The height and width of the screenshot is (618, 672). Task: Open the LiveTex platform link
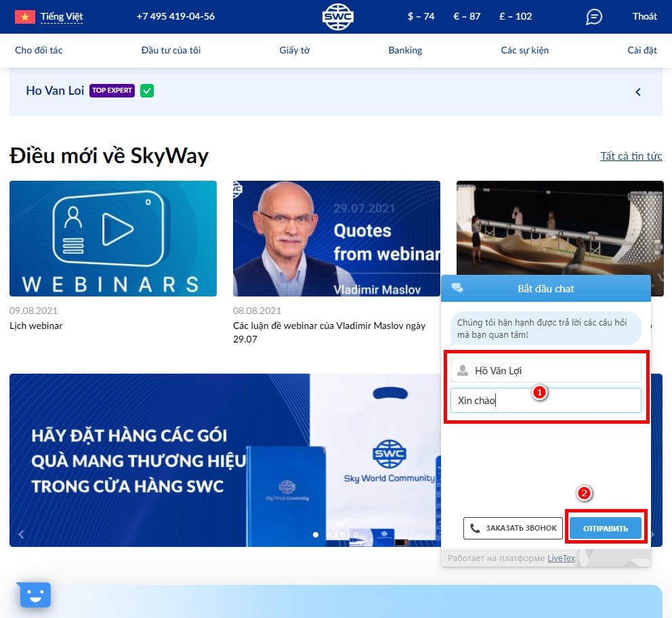point(561,558)
